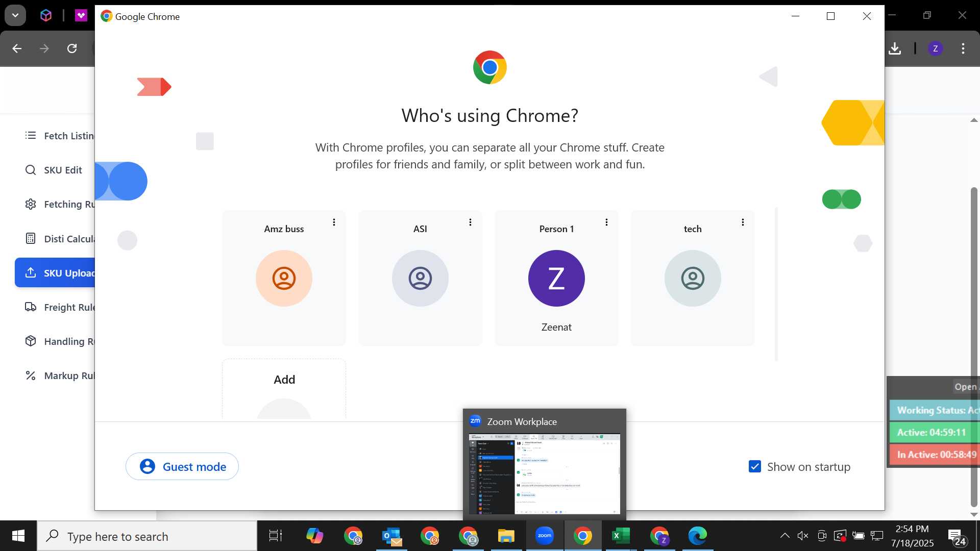The height and width of the screenshot is (551, 980).
Task: Open downloads in the background browser
Action: click(895, 48)
